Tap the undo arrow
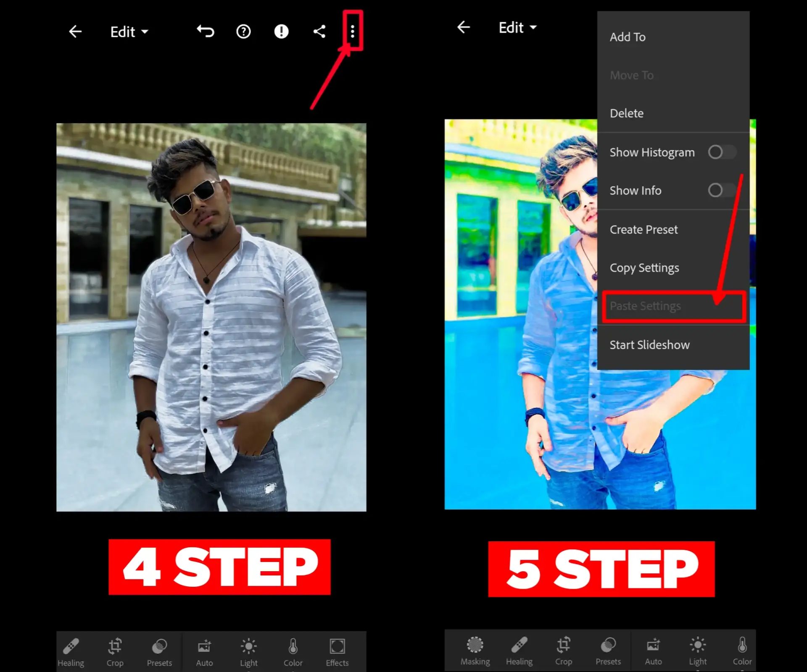This screenshot has width=807, height=672. click(x=205, y=31)
